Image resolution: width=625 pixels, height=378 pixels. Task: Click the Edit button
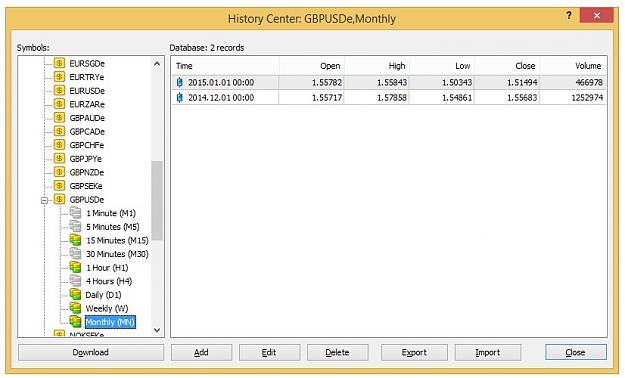269,352
